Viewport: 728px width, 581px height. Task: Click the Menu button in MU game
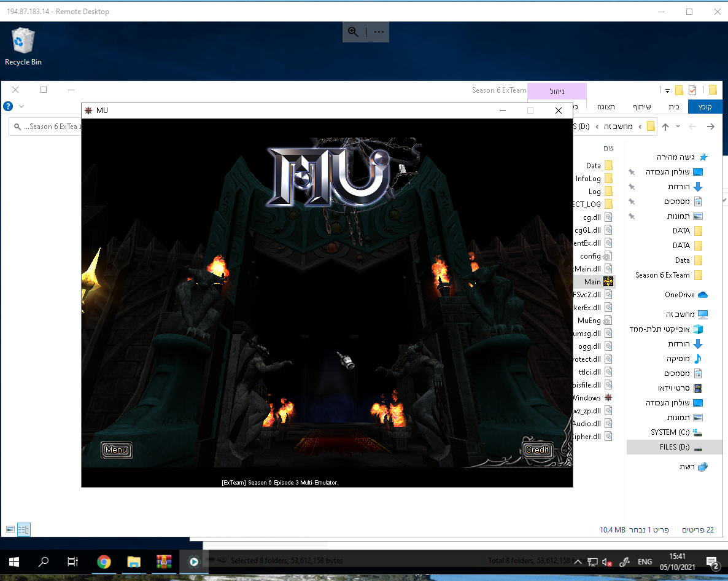coord(116,450)
